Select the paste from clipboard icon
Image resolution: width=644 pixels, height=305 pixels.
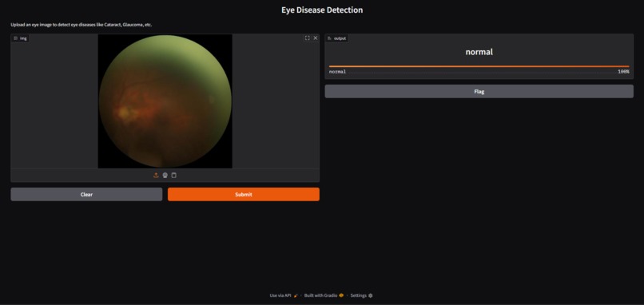tap(173, 176)
